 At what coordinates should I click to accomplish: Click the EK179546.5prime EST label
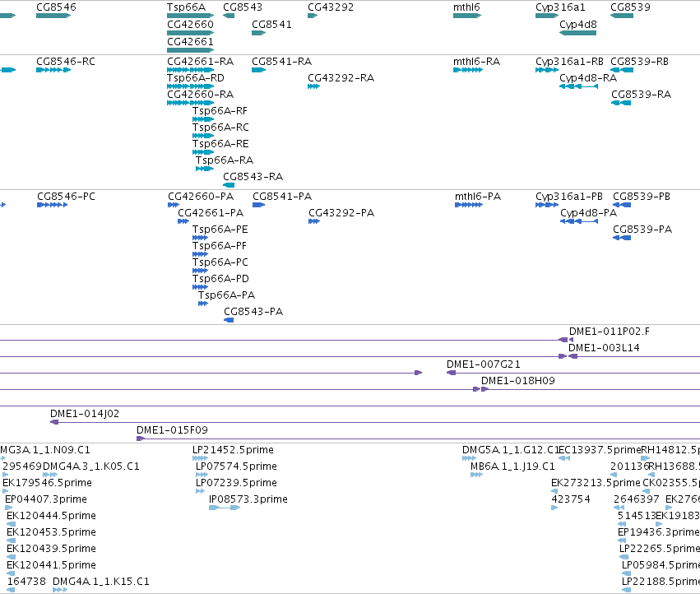[x=47, y=483]
